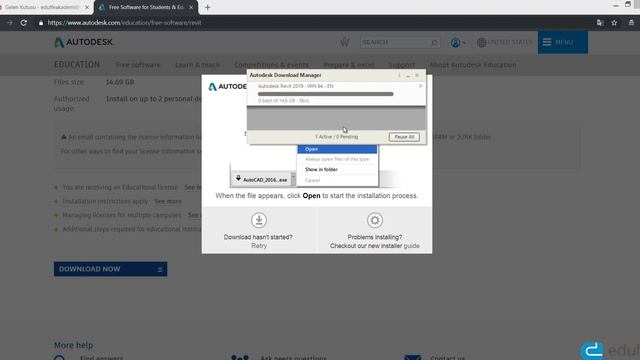Screen dimensions: 640x360
Task: Open About Autodesk Education nav item
Action: tap(473, 65)
